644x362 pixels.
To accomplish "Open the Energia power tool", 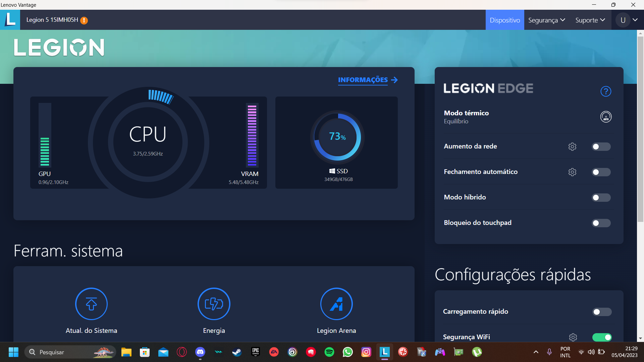I will tap(214, 311).
